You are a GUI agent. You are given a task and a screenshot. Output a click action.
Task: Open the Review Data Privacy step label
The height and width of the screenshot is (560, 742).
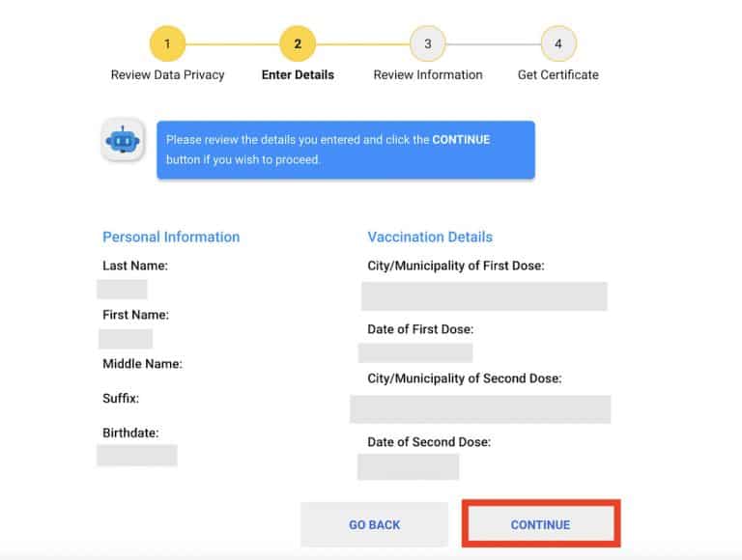(167, 74)
